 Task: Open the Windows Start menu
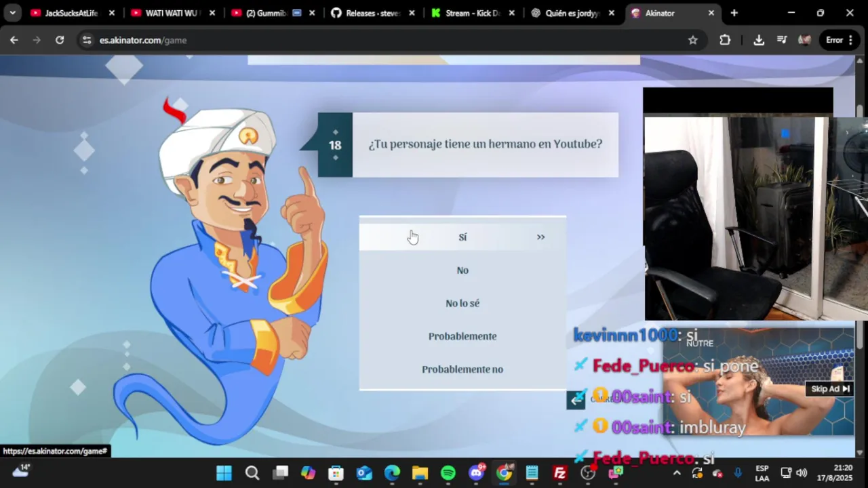[x=224, y=472]
